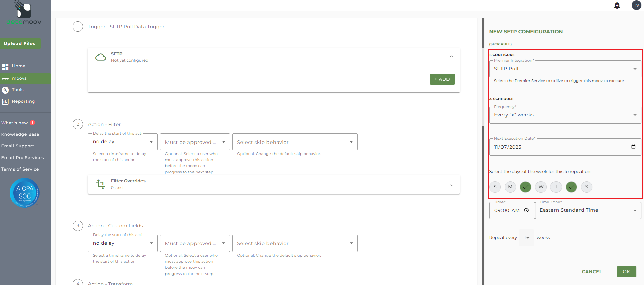The height and width of the screenshot is (285, 644).
Task: Deselect the checked Tuesday day button
Action: (x=525, y=187)
